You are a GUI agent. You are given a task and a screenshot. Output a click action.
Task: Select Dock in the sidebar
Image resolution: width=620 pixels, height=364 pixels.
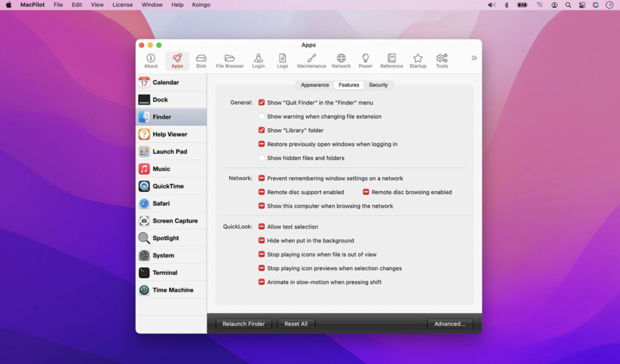point(171,100)
